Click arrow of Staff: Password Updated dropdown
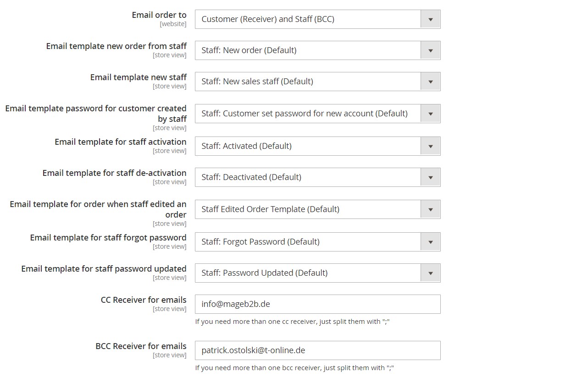 tap(430, 273)
